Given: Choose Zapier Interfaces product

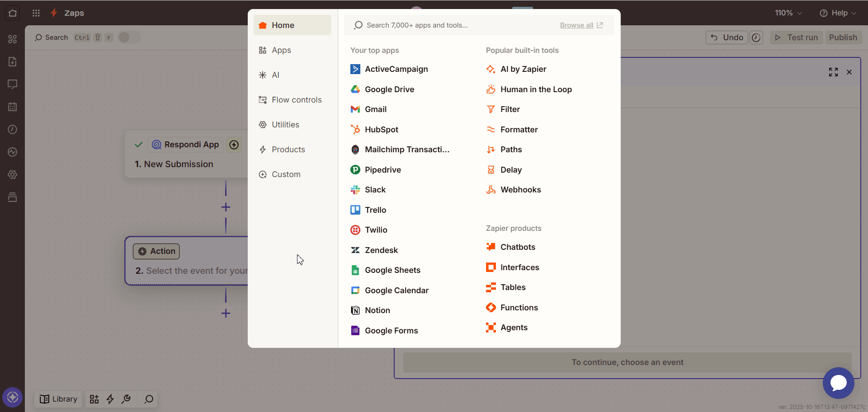Looking at the screenshot, I should coord(513,267).
